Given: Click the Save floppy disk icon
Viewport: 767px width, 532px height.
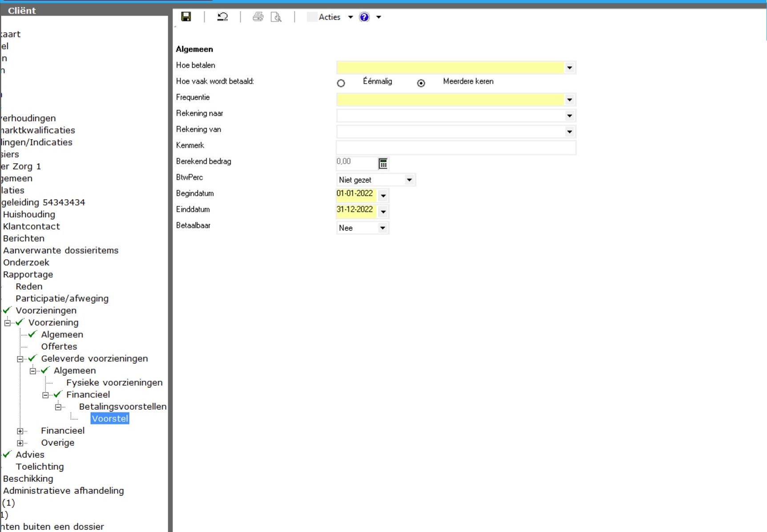Looking at the screenshot, I should point(186,17).
